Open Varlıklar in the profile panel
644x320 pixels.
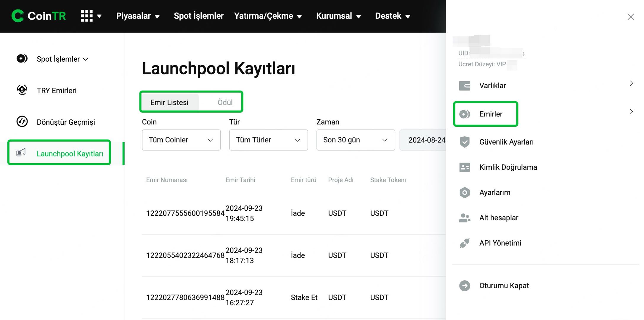pos(492,86)
